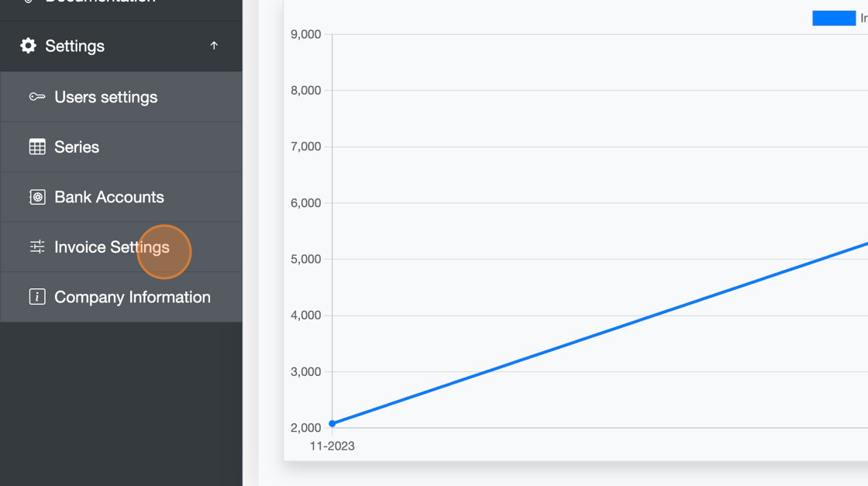Toggle the blue legend swatch in chart

coord(833,18)
